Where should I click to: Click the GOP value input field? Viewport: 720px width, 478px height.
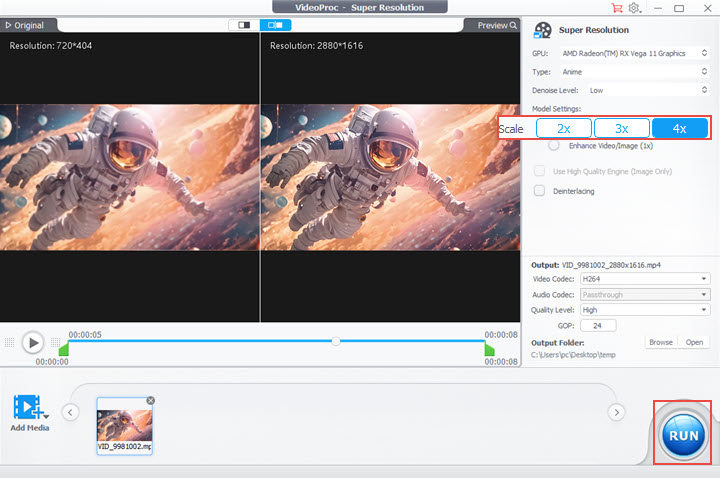tap(598, 326)
